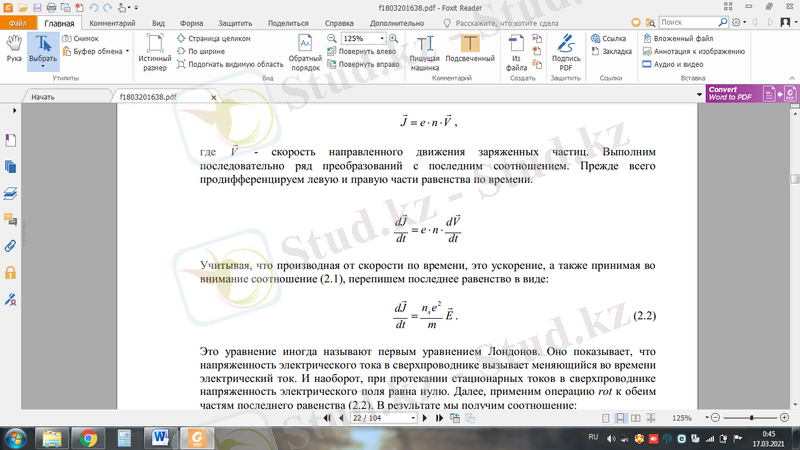Activate the Highlight (Подсвеченный) tool

(x=470, y=51)
